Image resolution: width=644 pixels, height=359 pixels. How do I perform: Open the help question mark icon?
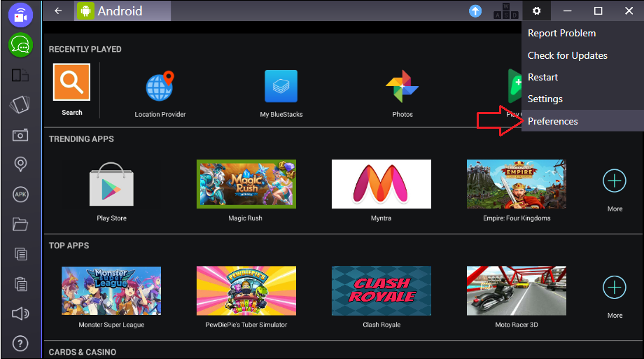pyautogui.click(x=20, y=344)
